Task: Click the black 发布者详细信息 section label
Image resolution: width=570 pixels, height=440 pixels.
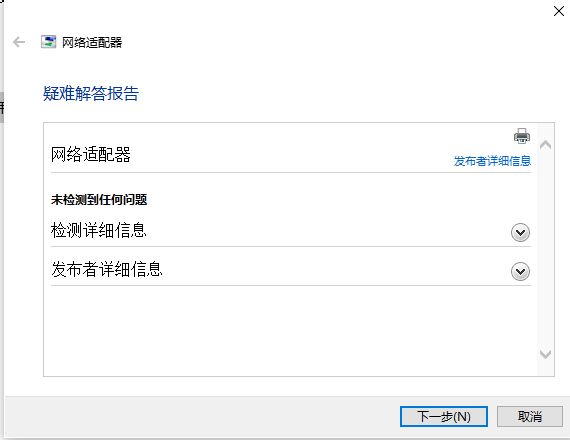Action: tap(107, 269)
